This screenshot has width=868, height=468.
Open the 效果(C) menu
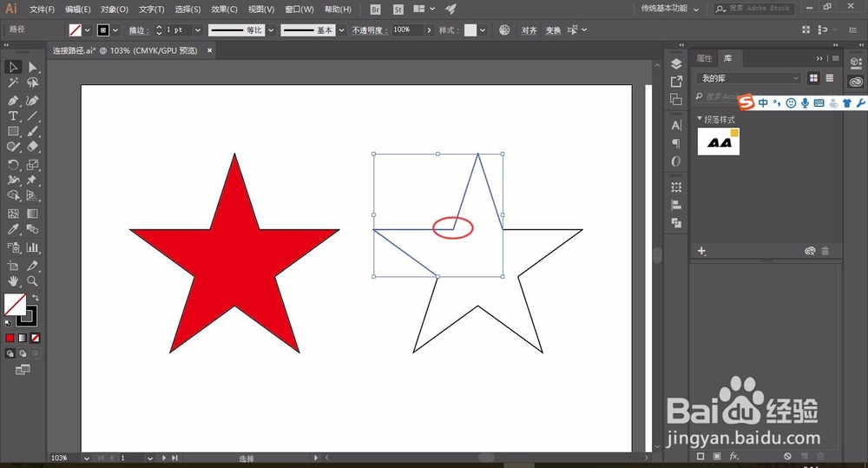pos(224,10)
